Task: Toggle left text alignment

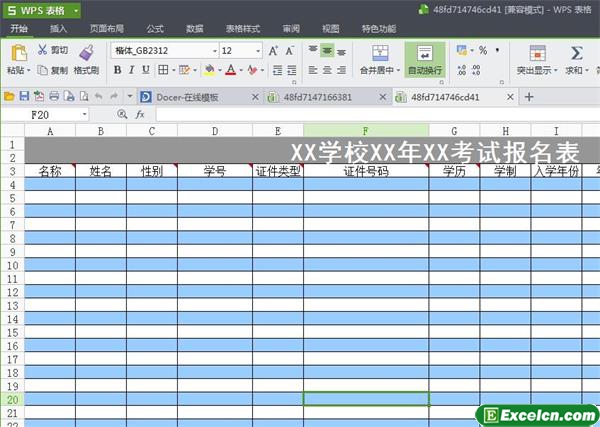Action: [x=313, y=70]
